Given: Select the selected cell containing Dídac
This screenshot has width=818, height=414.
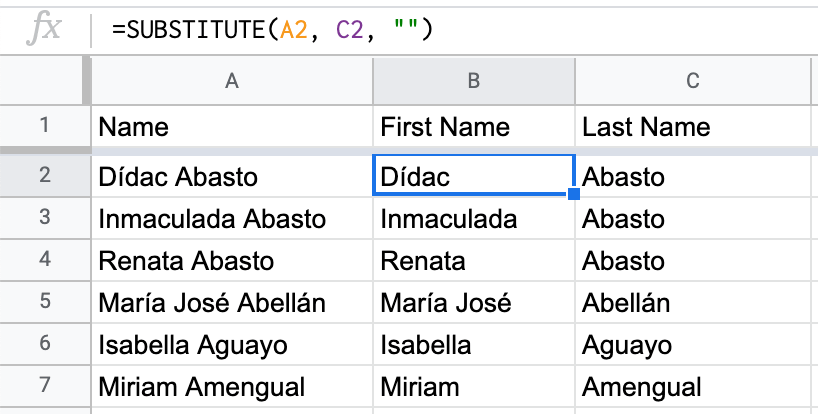Looking at the screenshot, I should pyautogui.click(x=473, y=177).
